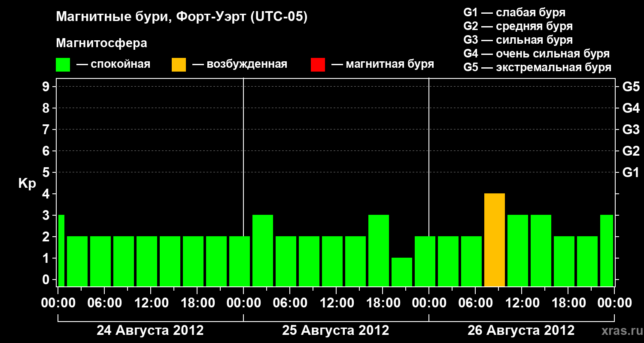Click the '26 Августа 2012' date label
The height and width of the screenshot is (343, 644).
pos(521,331)
